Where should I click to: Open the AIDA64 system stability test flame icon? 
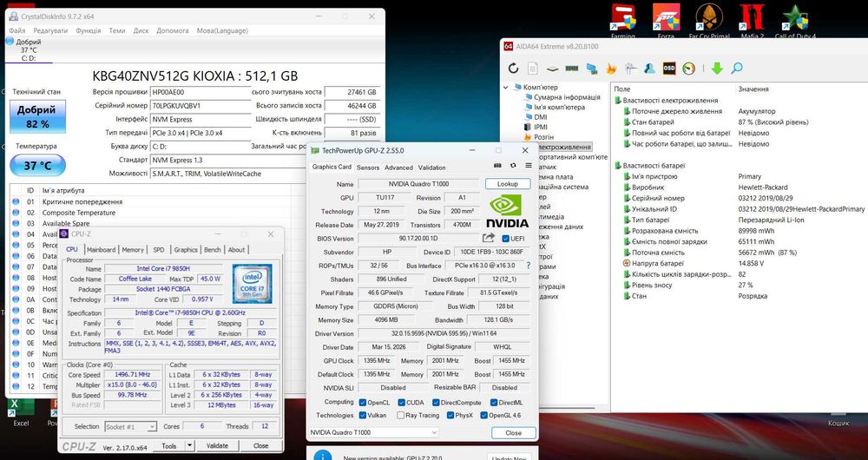click(611, 68)
